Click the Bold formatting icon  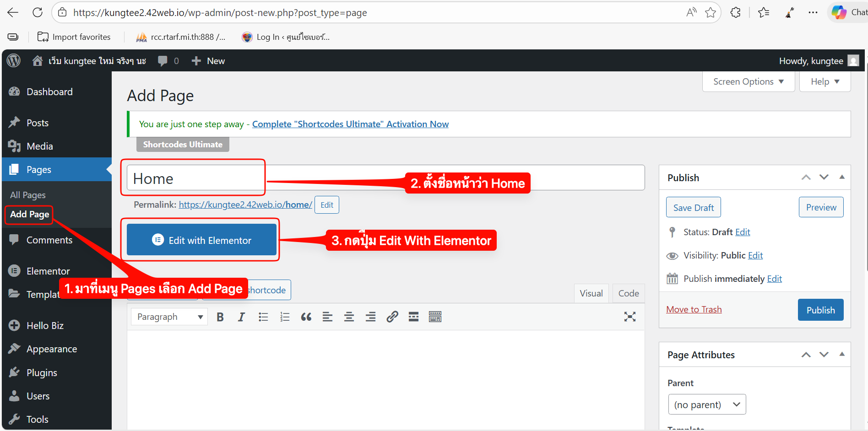(x=220, y=317)
